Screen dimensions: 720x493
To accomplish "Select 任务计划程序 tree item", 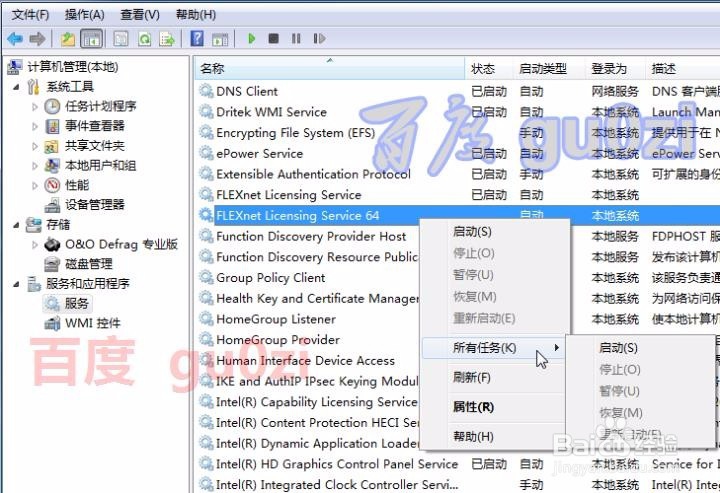I will tap(101, 106).
